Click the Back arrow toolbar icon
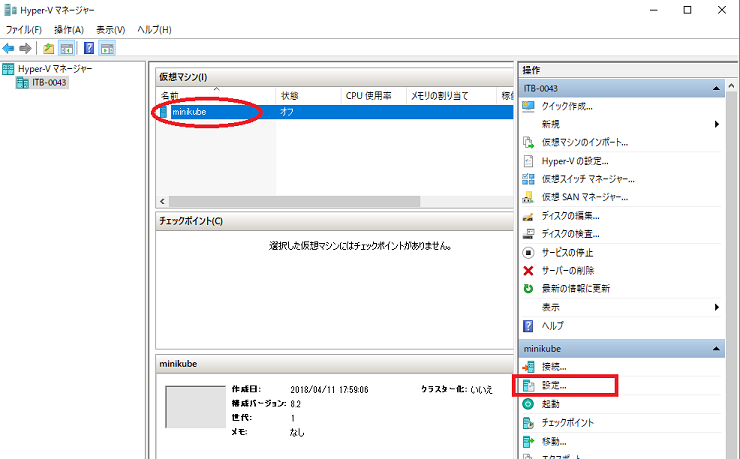Image resolution: width=740 pixels, height=459 pixels. pyautogui.click(x=8, y=48)
